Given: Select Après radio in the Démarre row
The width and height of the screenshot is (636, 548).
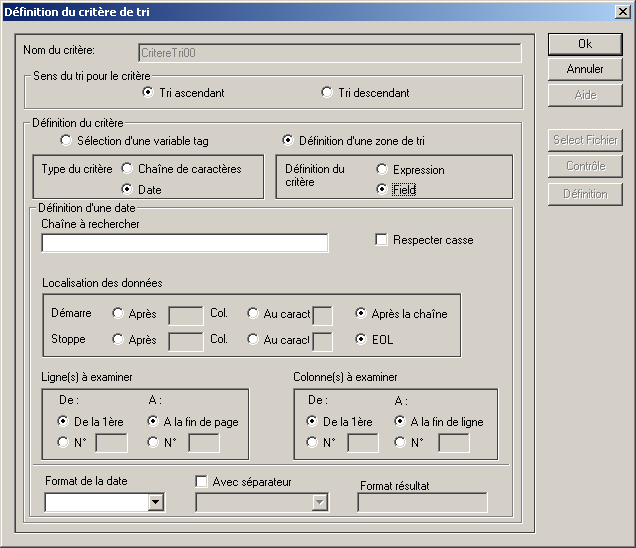Looking at the screenshot, I should (x=118, y=314).
